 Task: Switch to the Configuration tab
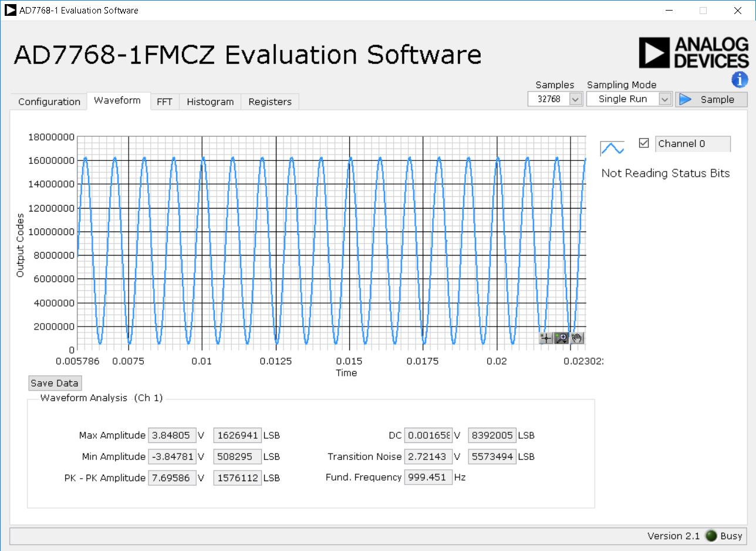coord(49,102)
